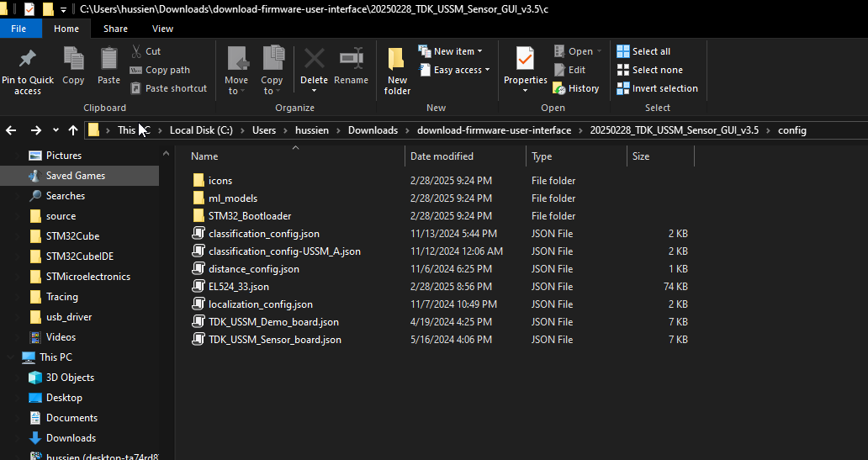Click the Paste icon in ribbon
The image size is (868, 460).
(108, 61)
